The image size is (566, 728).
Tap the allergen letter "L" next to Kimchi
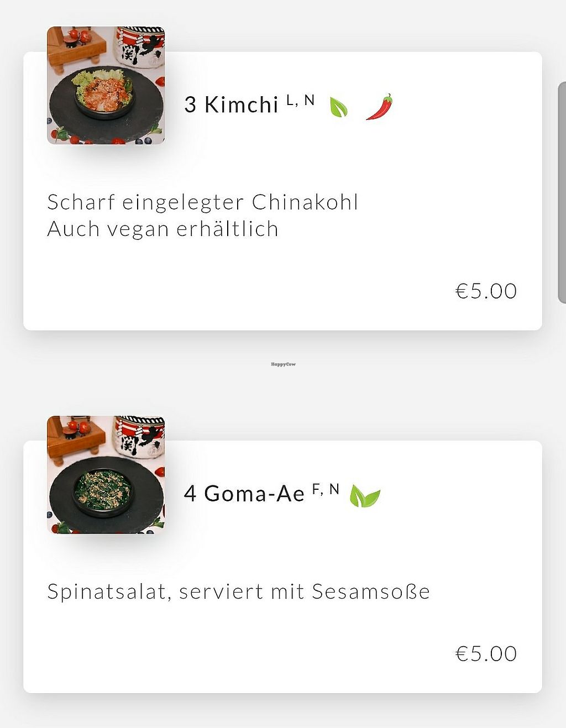290,100
